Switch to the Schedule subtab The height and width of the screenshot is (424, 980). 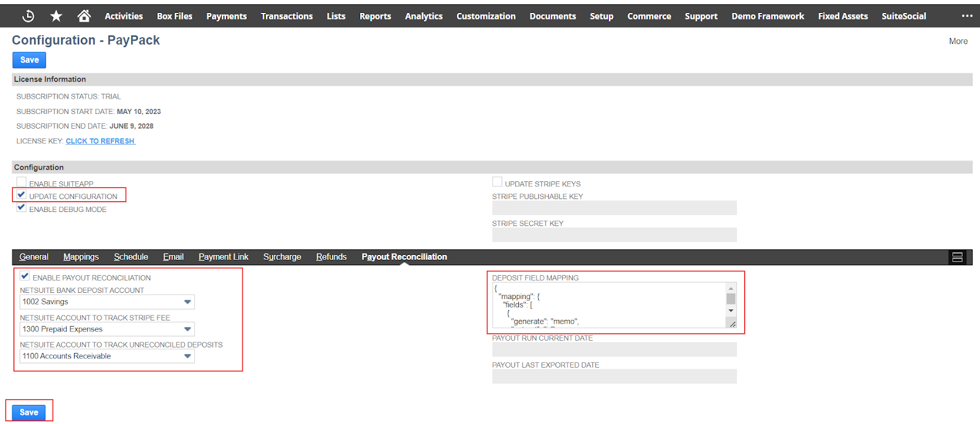click(x=131, y=257)
